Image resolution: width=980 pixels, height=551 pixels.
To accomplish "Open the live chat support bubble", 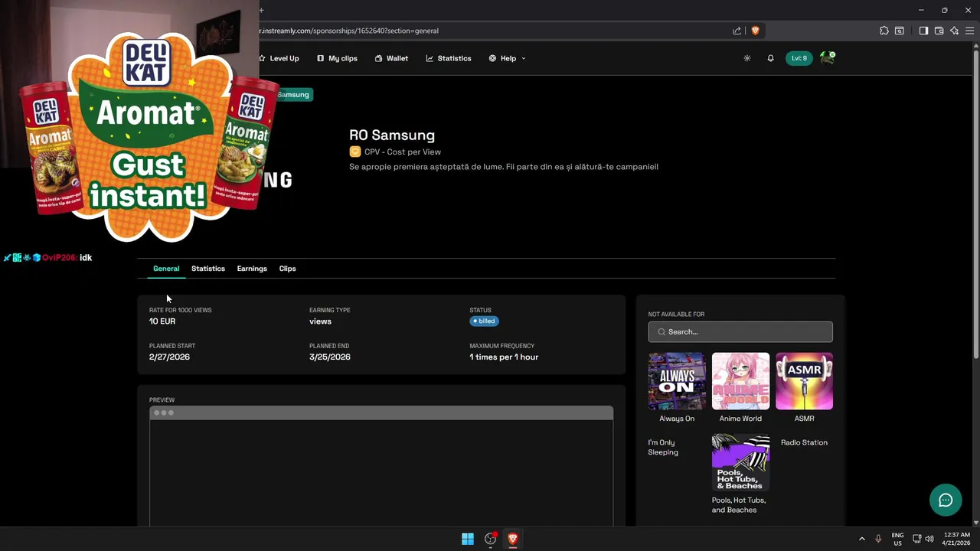I will (x=946, y=500).
